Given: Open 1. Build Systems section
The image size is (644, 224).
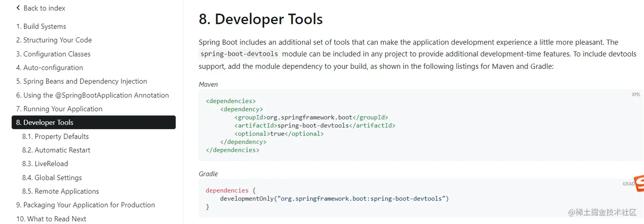Looking at the screenshot, I should tap(41, 26).
